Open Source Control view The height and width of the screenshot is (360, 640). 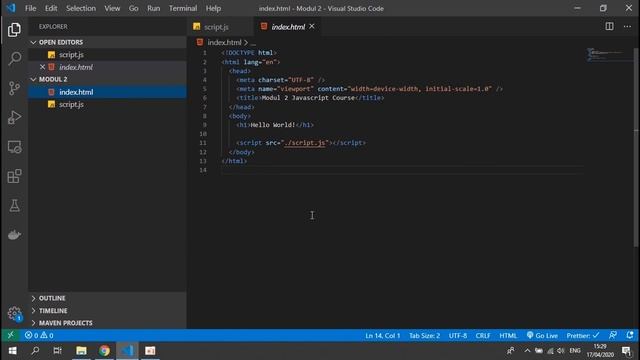point(14,88)
